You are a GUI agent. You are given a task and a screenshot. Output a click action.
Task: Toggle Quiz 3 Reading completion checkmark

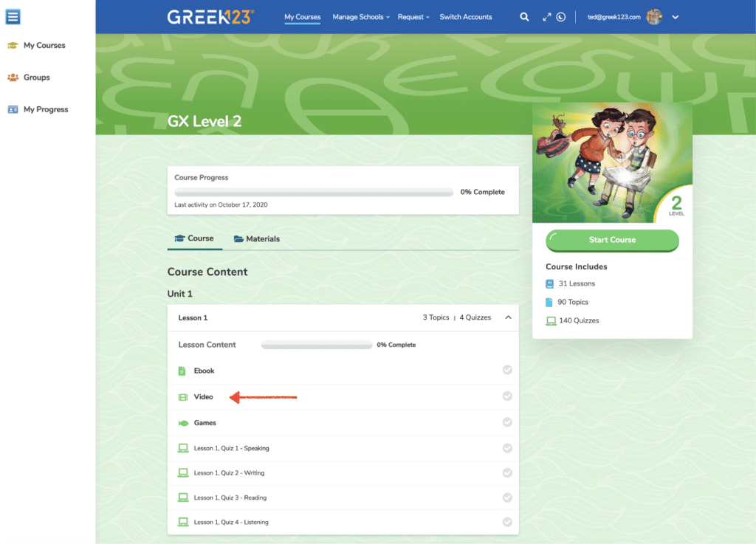point(507,497)
